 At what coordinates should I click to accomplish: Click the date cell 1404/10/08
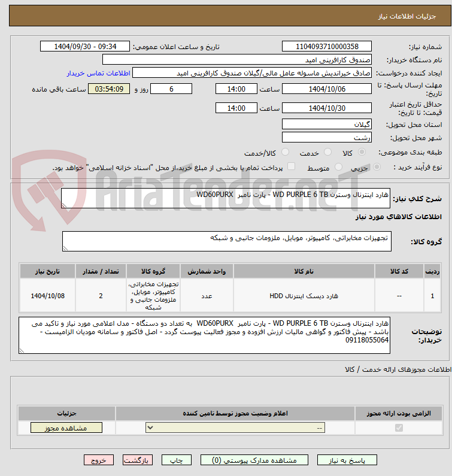click(x=47, y=295)
